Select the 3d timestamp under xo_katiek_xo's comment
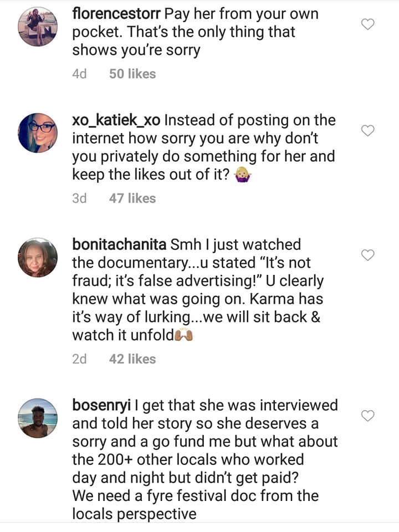This screenshot has height=532, width=399. point(80,198)
